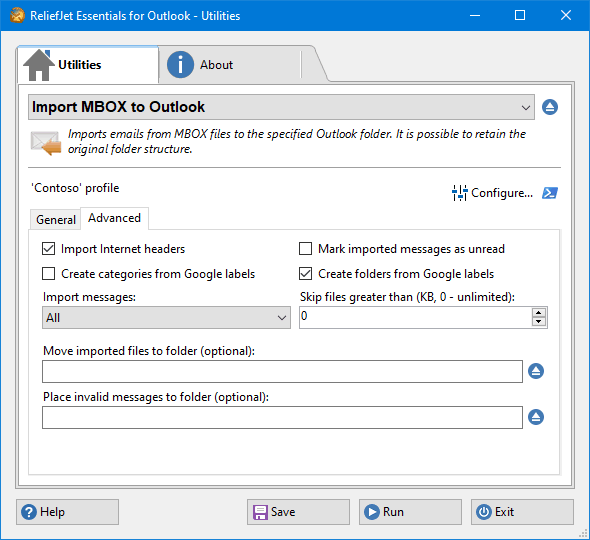Click the Move imported files folder field

(282, 371)
